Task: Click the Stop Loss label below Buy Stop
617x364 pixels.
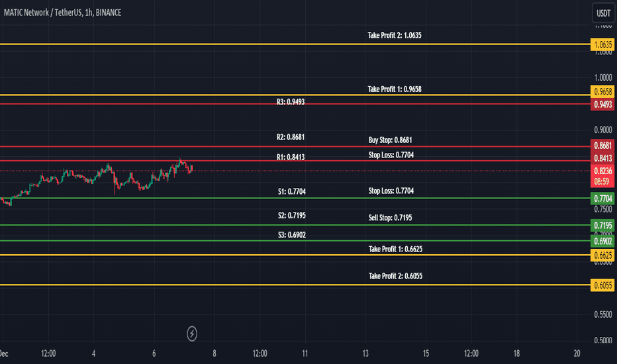Action: pos(391,155)
